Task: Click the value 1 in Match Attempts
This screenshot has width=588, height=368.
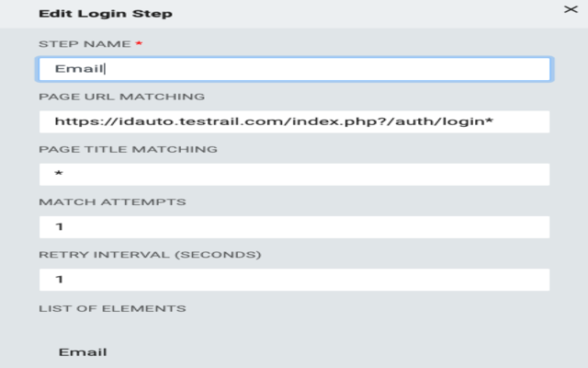Action: coord(59,227)
